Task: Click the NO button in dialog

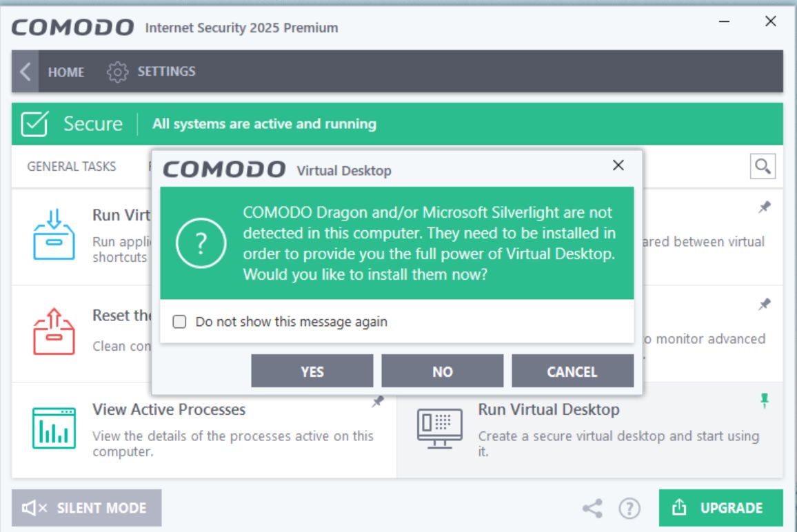Action: pyautogui.click(x=442, y=371)
